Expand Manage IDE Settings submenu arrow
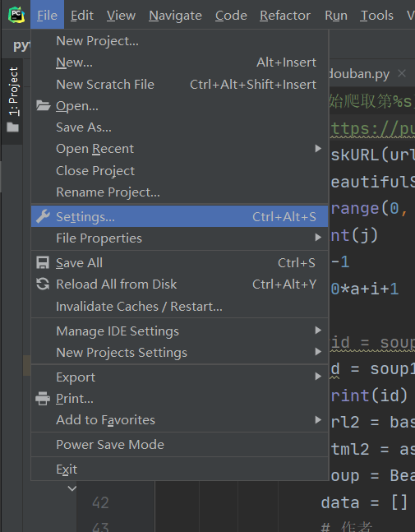The width and height of the screenshot is (415, 532). [318, 330]
